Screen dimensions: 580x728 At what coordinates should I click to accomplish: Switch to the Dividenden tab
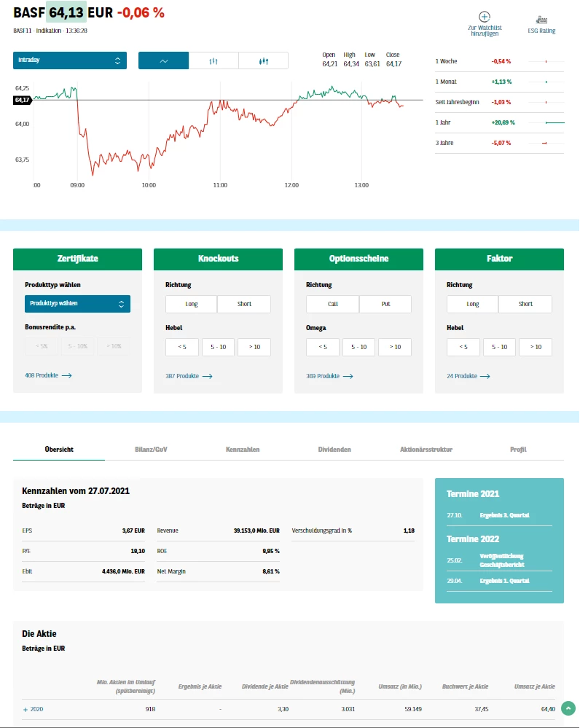pos(334,450)
